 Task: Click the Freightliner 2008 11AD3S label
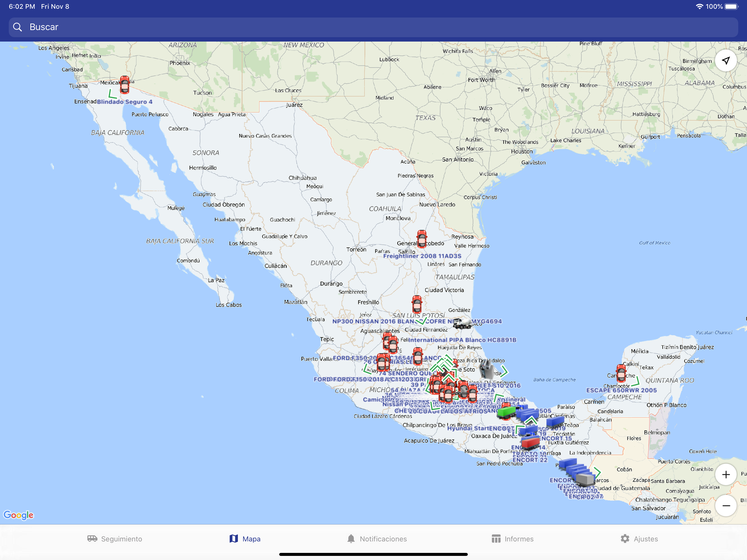422,256
